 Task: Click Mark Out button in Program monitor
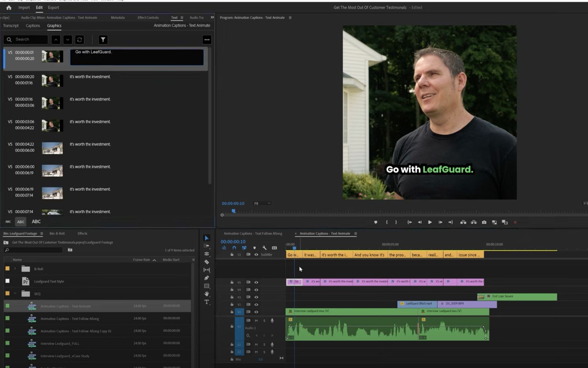(396, 222)
